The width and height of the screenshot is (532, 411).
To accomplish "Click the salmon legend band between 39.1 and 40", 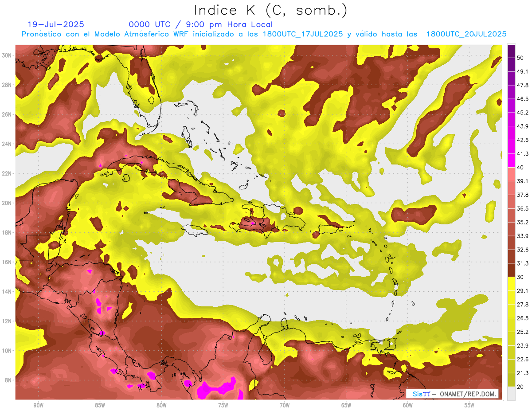I will (512, 174).
